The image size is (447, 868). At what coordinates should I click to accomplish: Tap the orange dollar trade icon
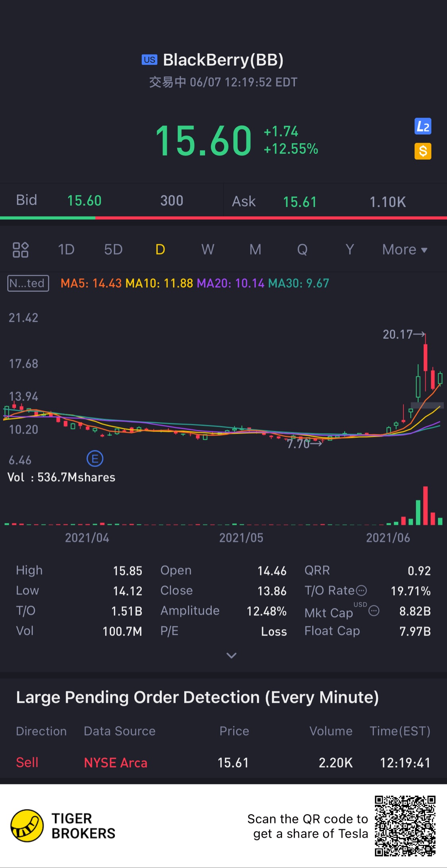[x=423, y=151]
